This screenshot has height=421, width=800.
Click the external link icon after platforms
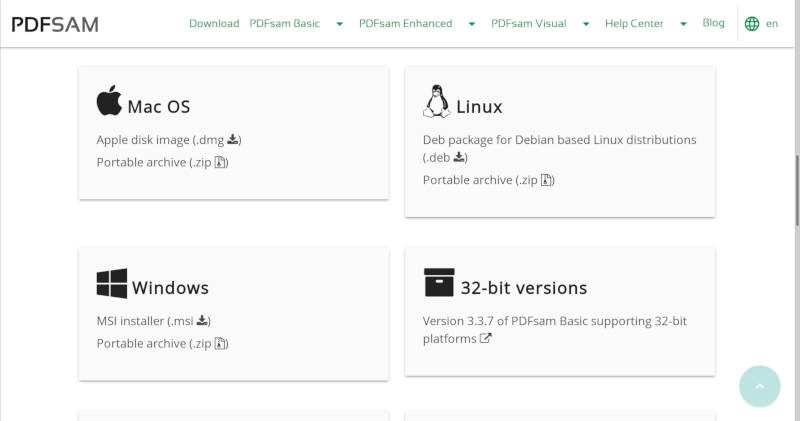pos(485,338)
